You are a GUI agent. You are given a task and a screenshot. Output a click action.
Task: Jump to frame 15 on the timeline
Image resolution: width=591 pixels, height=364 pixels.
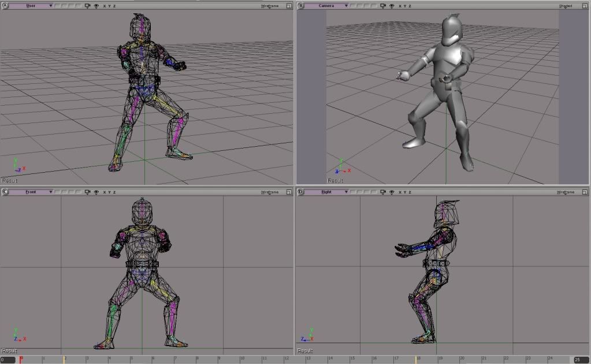351,359
